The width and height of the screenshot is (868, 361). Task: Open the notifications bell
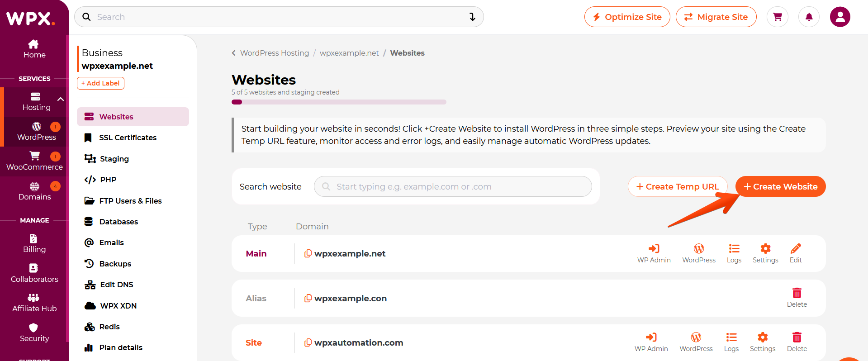[x=809, y=17]
